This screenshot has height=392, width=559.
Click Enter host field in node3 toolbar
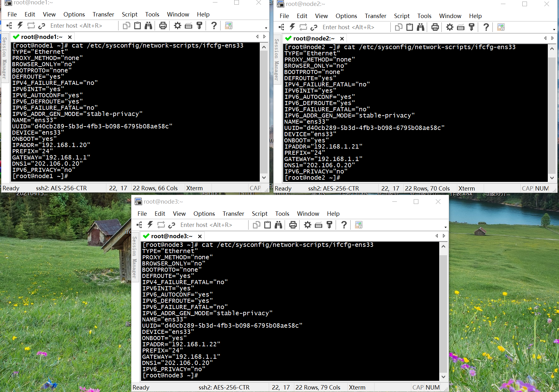[213, 225]
